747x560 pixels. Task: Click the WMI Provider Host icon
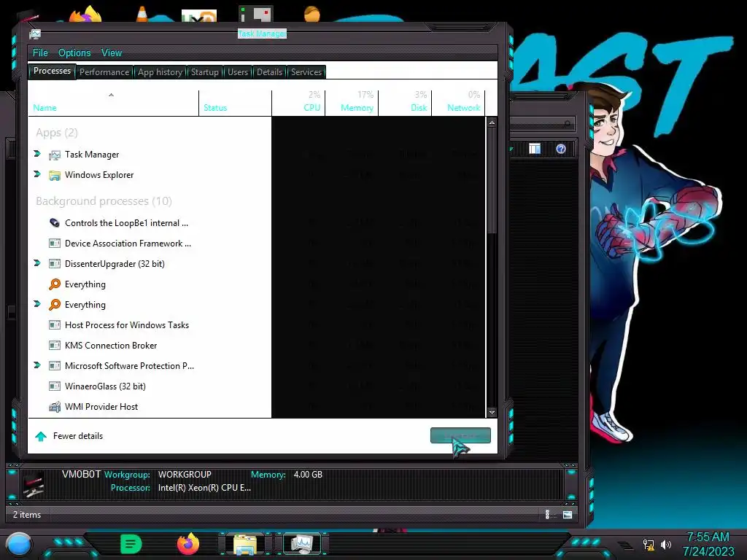(x=55, y=407)
